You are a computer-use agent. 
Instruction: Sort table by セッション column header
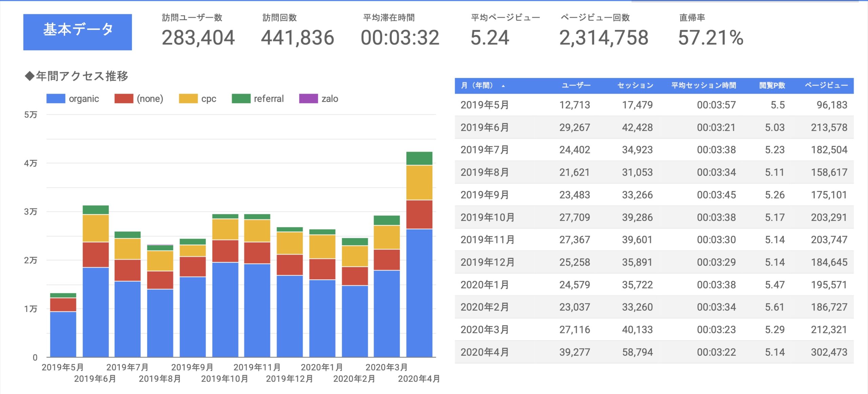635,86
